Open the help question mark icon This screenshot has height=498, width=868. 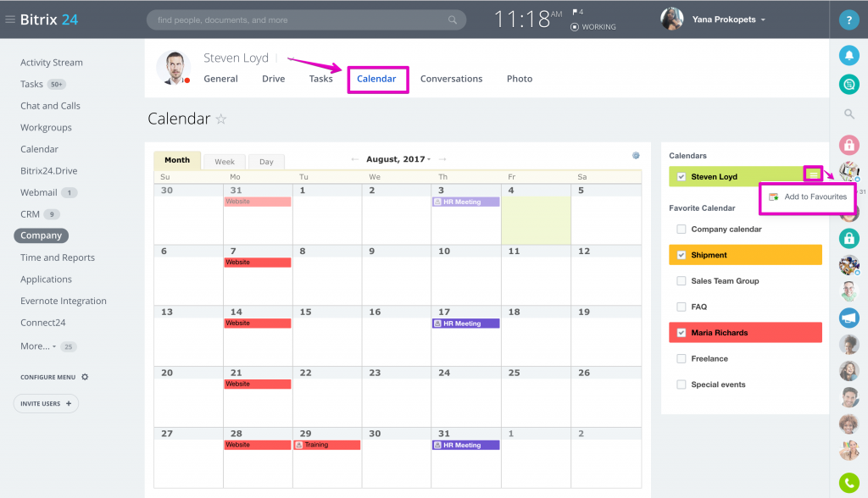point(849,20)
